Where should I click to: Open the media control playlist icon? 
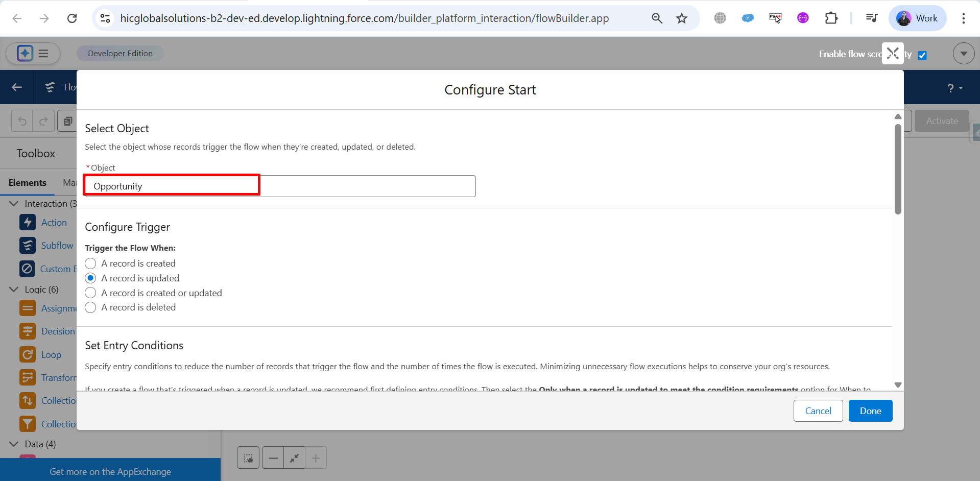871,18
